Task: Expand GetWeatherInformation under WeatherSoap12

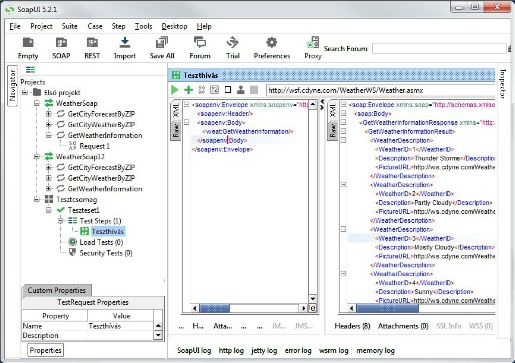Action: (x=49, y=189)
